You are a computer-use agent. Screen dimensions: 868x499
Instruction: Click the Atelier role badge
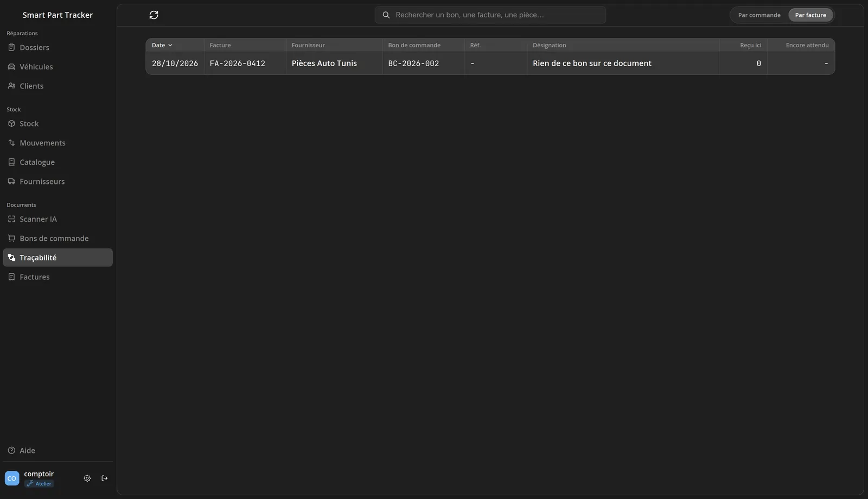click(x=39, y=484)
